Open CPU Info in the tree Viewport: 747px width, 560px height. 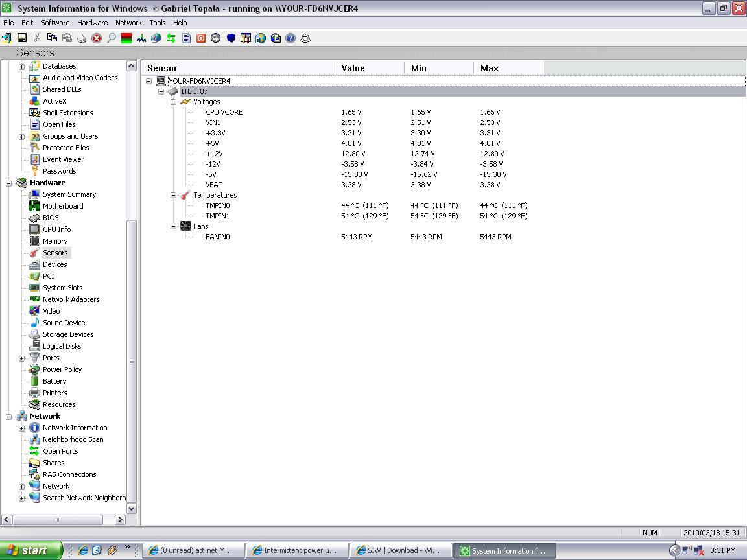[56, 229]
